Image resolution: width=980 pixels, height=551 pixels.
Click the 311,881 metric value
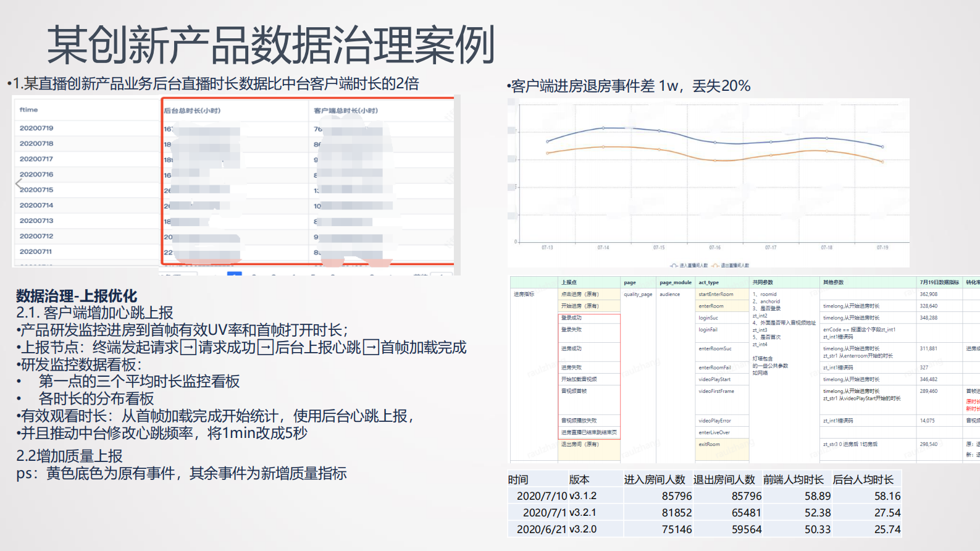(928, 348)
